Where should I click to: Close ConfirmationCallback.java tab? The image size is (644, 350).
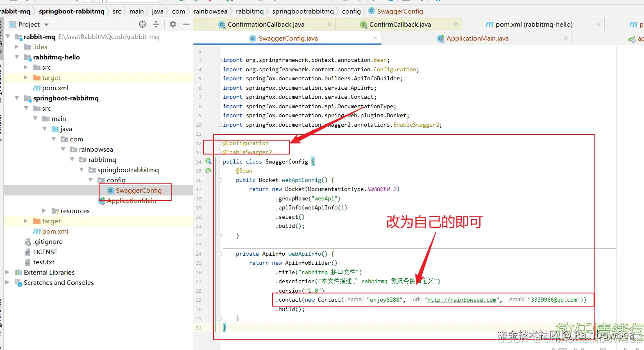pyautogui.click(x=330, y=24)
